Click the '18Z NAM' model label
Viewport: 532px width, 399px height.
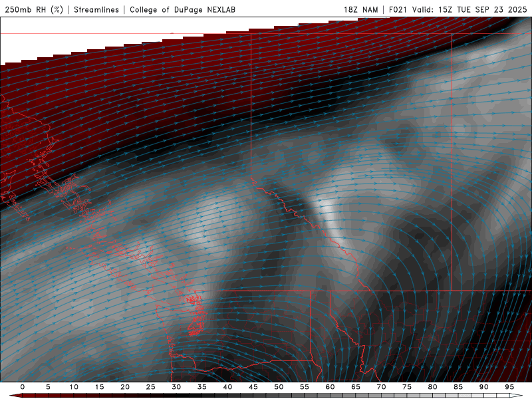tap(360, 9)
